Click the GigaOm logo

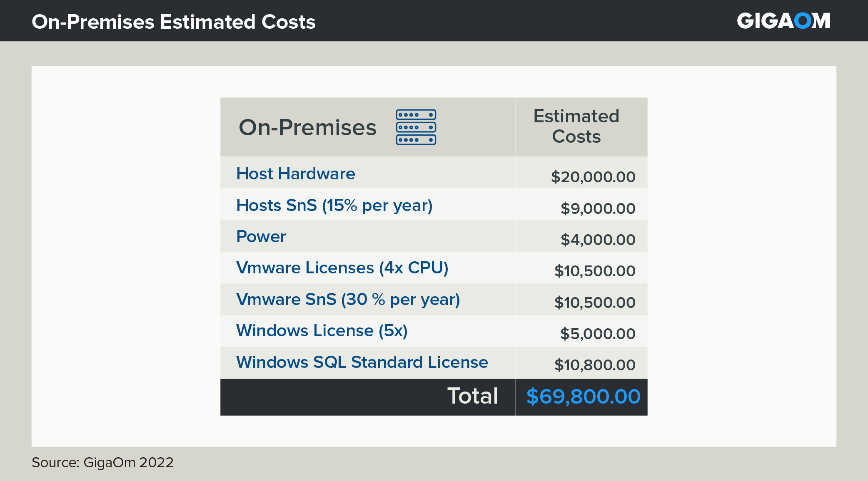point(783,21)
